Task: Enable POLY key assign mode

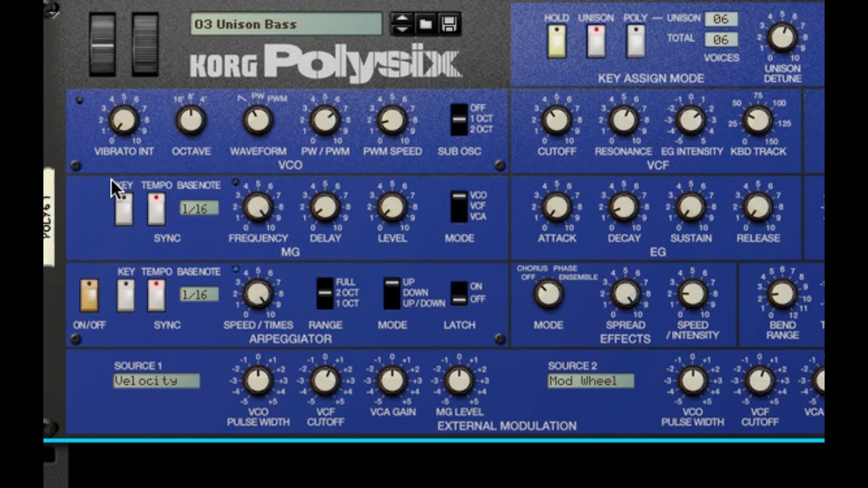Action: (x=635, y=41)
